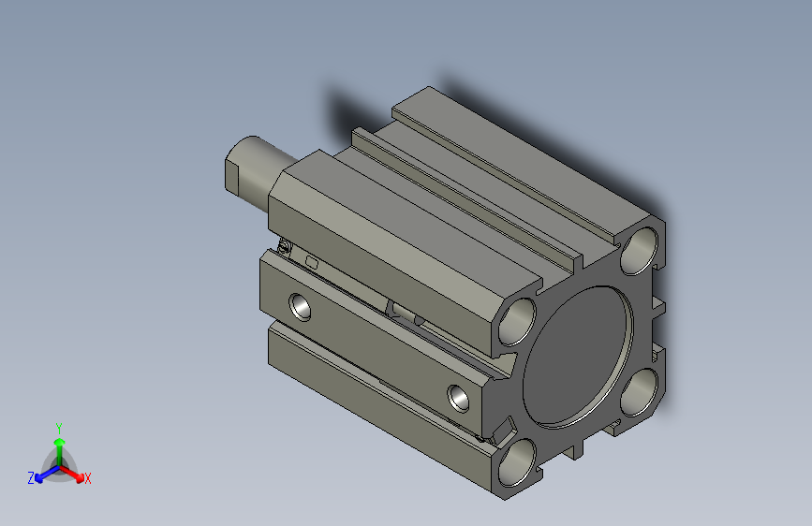Image resolution: width=812 pixels, height=526 pixels.
Task: Click the red X axis of the orientation triad
Action: coord(72,474)
